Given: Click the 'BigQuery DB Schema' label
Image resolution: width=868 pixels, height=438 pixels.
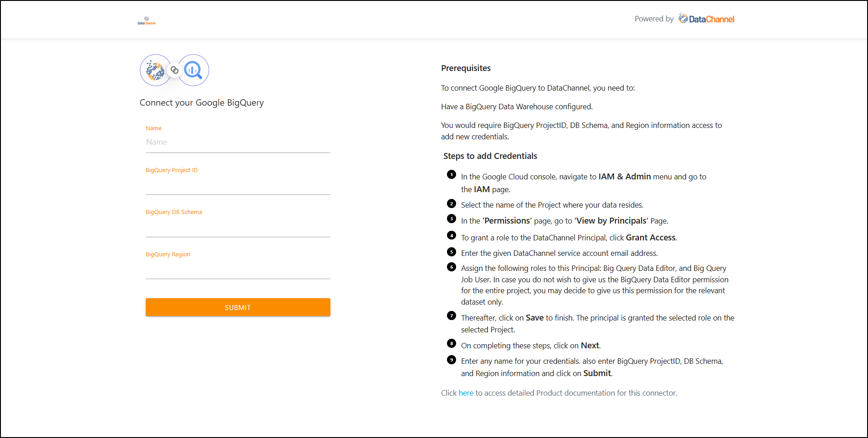Looking at the screenshot, I should pyautogui.click(x=174, y=212).
